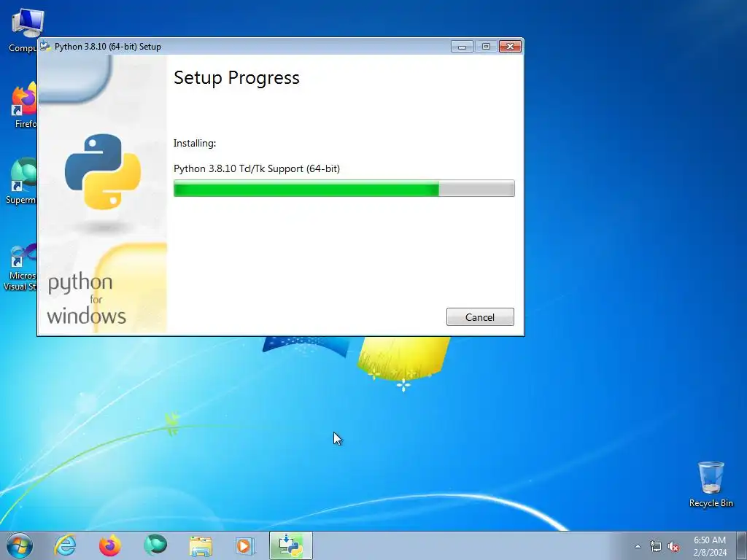Open the network status tray icon
This screenshot has height=560, width=747.
[x=656, y=546]
